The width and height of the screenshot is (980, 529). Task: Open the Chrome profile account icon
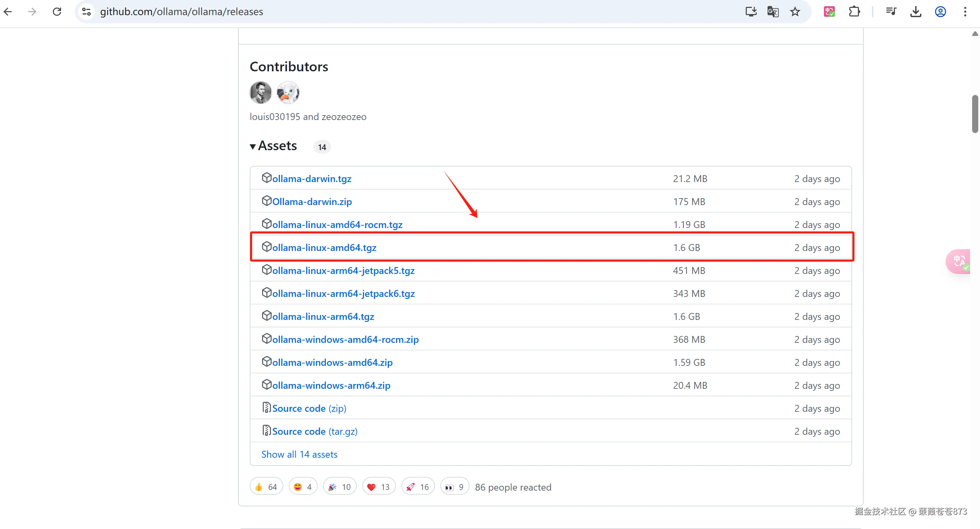click(x=940, y=12)
